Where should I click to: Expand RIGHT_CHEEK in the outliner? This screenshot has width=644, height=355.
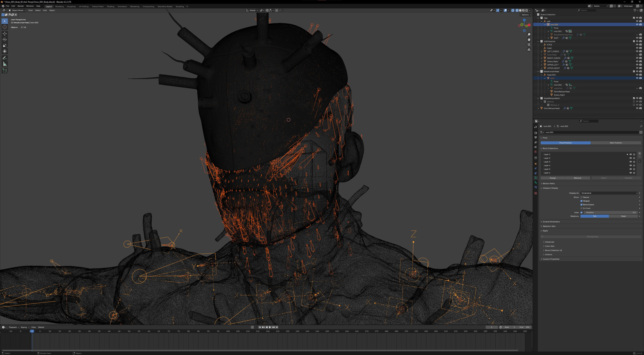coord(542,58)
